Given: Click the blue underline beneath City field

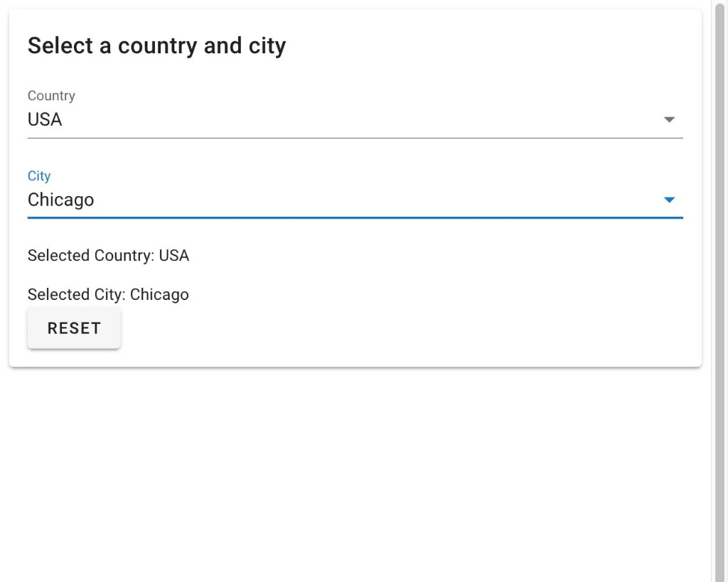Looking at the screenshot, I should (x=354, y=217).
